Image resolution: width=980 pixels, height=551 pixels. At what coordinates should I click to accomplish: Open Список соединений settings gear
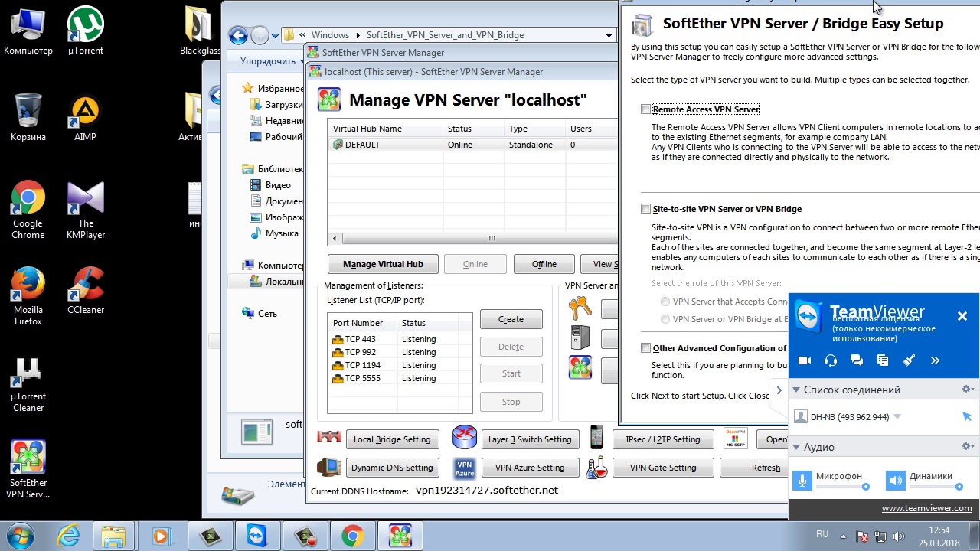968,390
